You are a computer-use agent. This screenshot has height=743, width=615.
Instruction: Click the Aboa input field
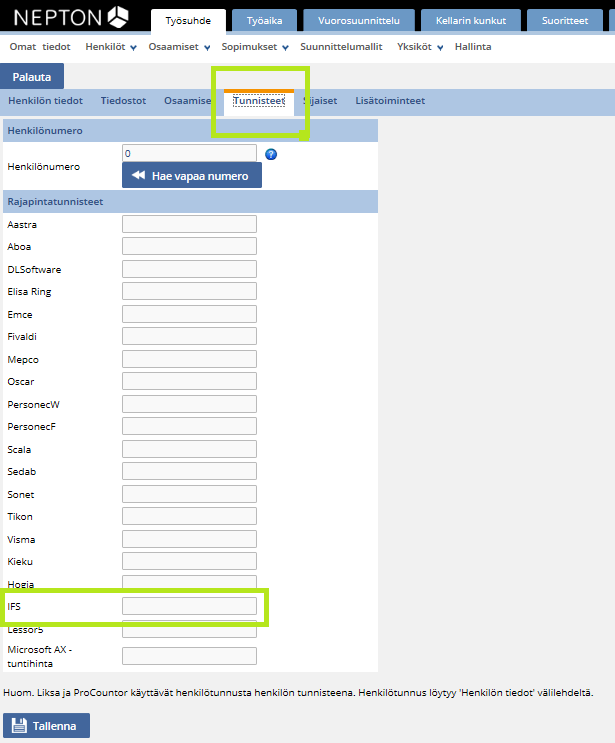[190, 246]
